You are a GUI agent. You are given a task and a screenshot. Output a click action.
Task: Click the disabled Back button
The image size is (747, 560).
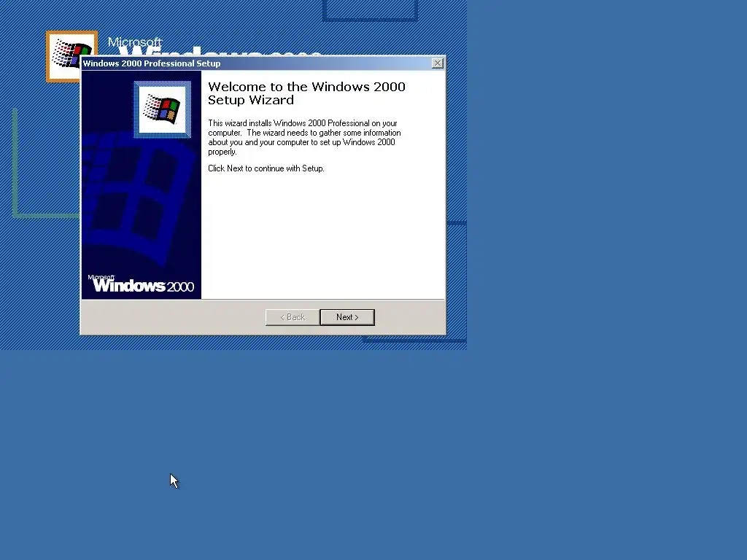click(x=293, y=317)
